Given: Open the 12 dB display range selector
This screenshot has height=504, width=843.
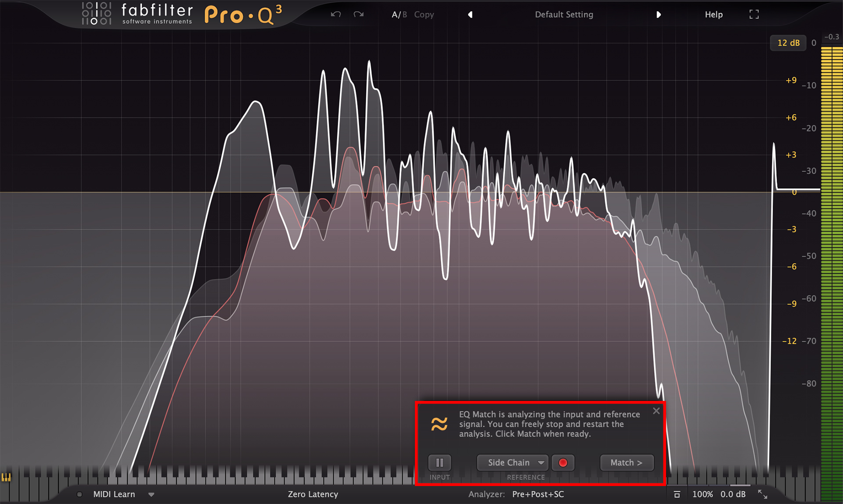Looking at the screenshot, I should coord(788,43).
